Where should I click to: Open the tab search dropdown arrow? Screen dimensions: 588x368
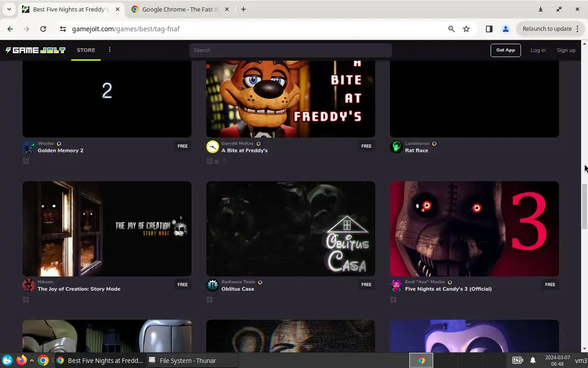tap(9, 9)
